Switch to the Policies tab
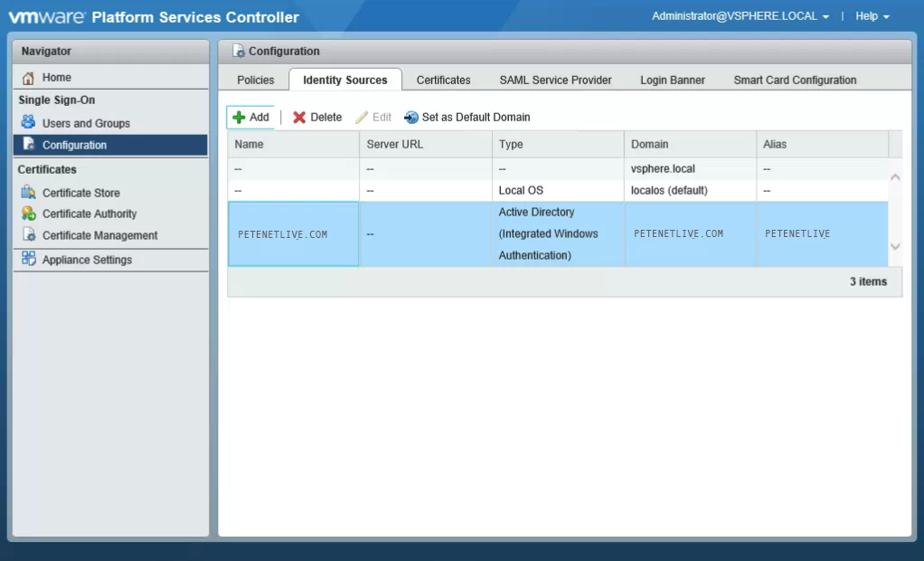This screenshot has width=924, height=561. 255,81
